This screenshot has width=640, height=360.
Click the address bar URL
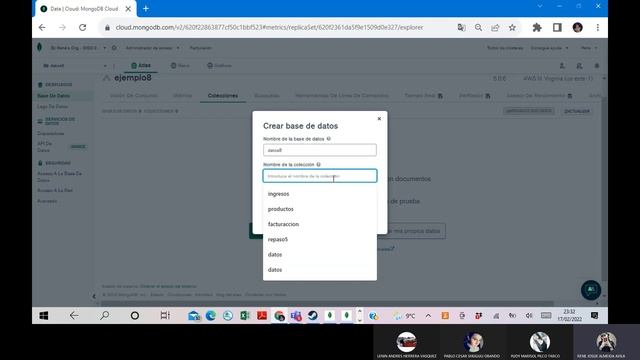pos(269,27)
